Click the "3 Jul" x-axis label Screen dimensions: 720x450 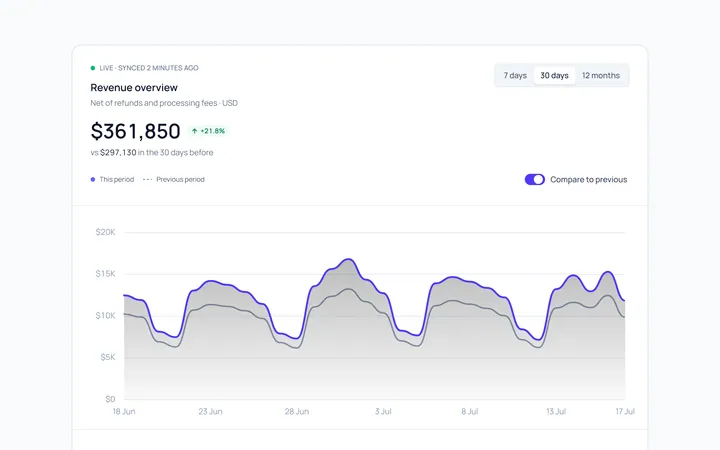(x=383, y=412)
